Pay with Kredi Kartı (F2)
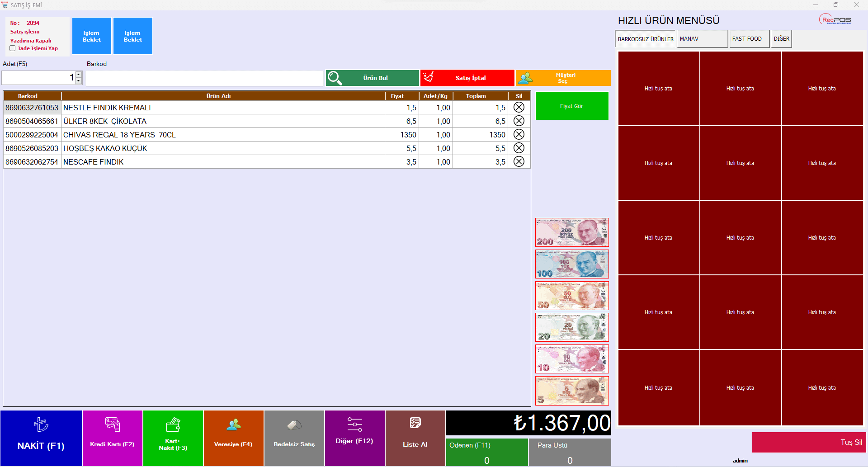 112,438
